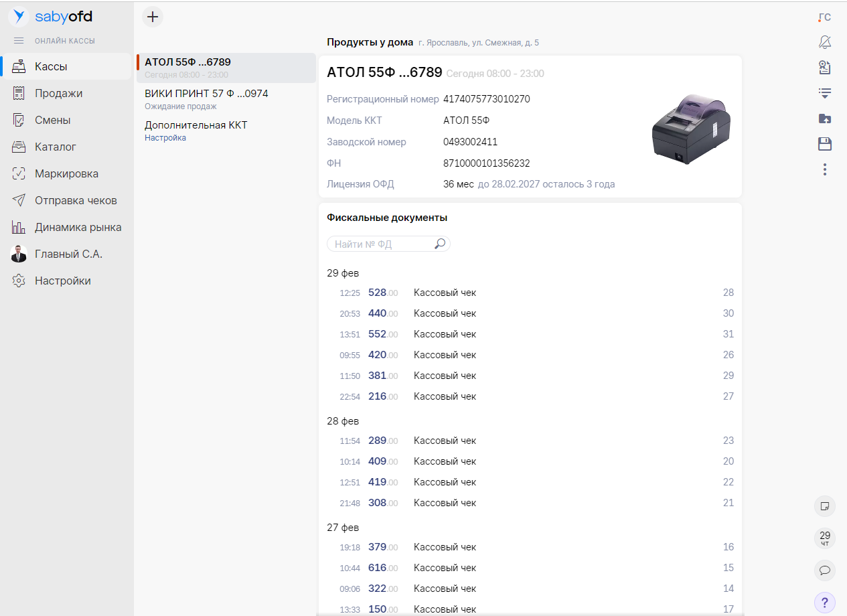Open the 12:25 receipt for 528.00
The width and height of the screenshot is (847, 616).
[445, 293]
